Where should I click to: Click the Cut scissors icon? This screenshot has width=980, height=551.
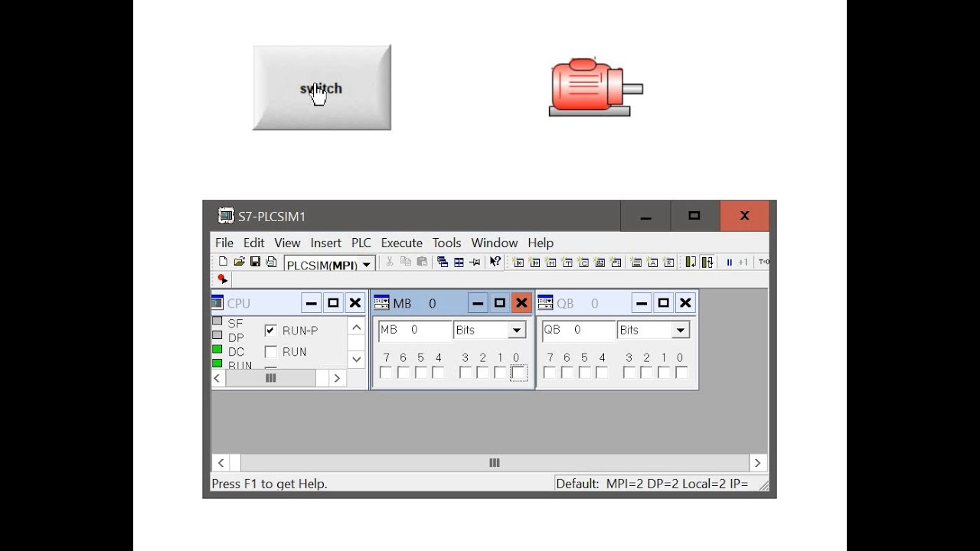[x=390, y=262]
